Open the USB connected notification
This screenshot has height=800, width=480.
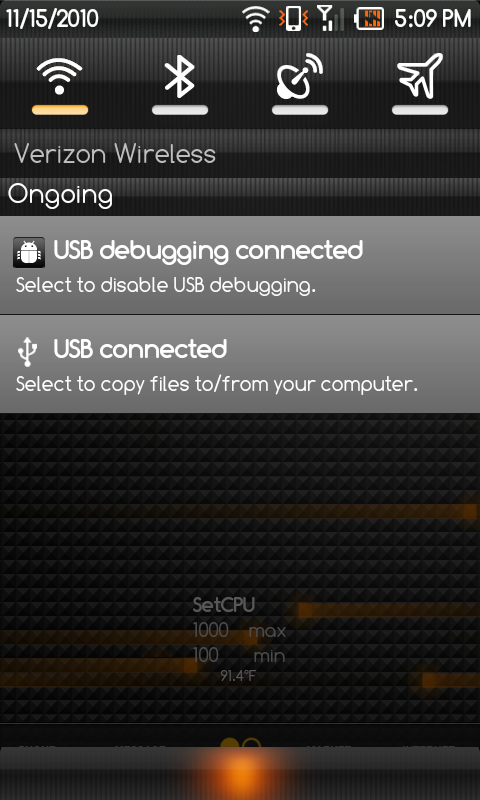click(240, 364)
